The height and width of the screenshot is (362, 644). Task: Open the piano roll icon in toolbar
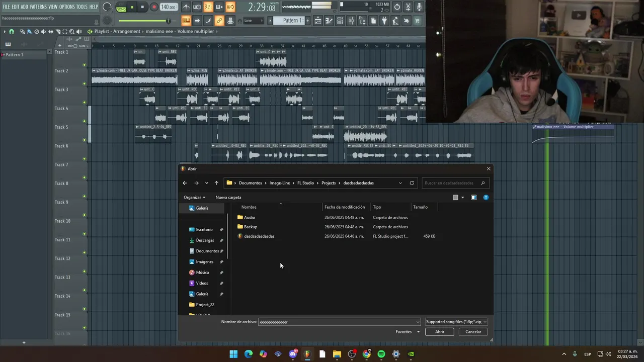[329, 21]
